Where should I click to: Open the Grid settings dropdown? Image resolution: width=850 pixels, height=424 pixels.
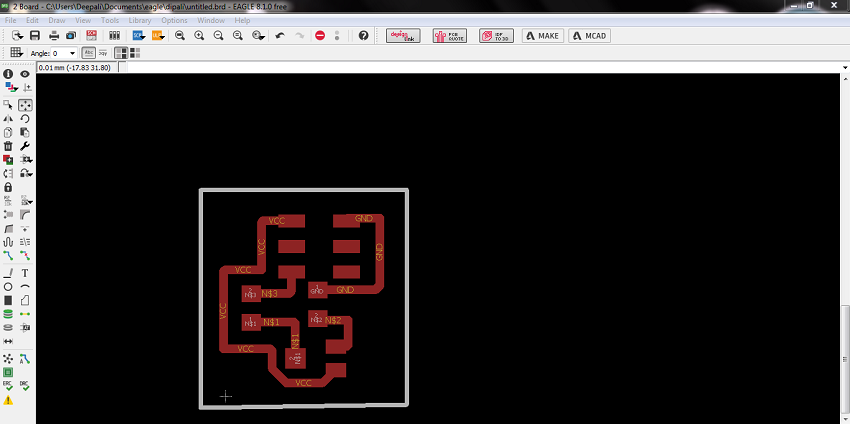17,53
